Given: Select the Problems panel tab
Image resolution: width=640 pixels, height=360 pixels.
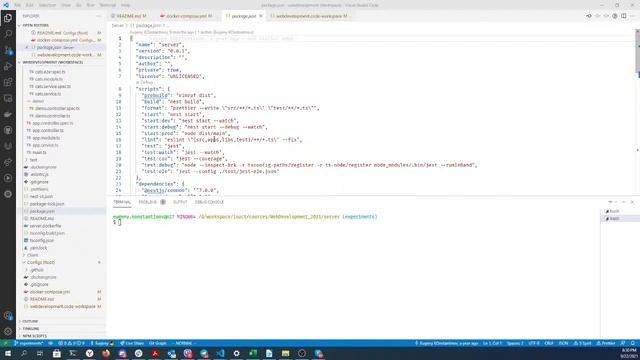Looking at the screenshot, I should [147, 202].
